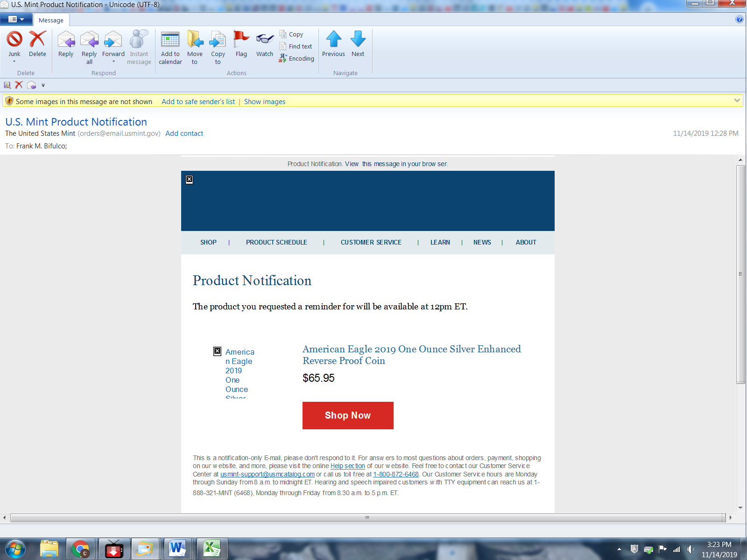747x560 pixels.
Task: Open LEARN navigation link
Action: point(440,242)
